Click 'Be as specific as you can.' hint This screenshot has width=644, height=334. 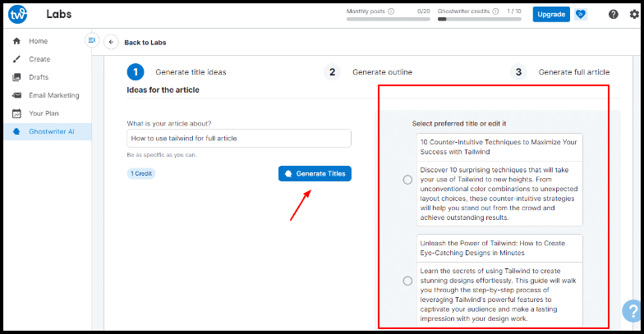[161, 154]
